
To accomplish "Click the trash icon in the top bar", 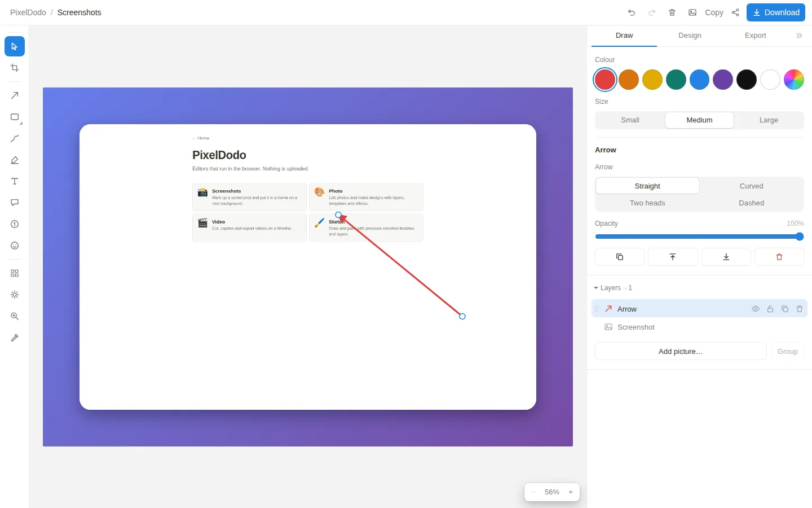I will [672, 12].
